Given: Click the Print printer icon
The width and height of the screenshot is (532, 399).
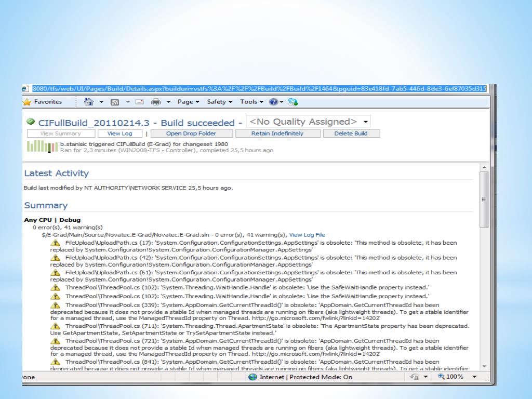Looking at the screenshot, I should pos(156,102).
